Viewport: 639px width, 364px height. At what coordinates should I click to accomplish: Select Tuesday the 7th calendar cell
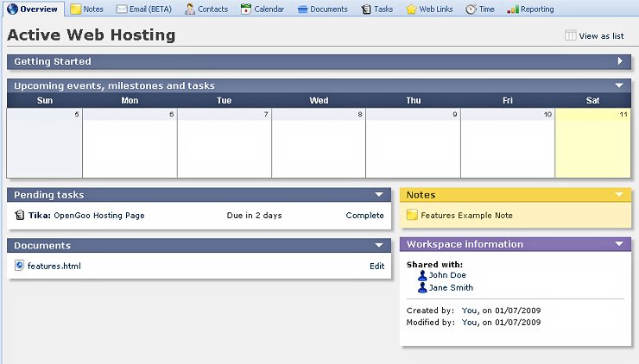(x=225, y=143)
